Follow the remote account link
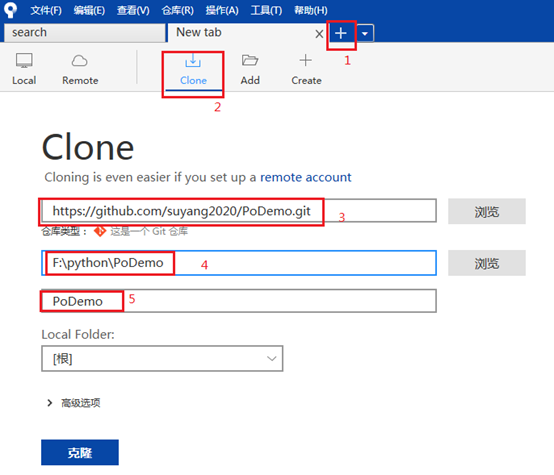Image resolution: width=554 pixels, height=475 pixels. point(306,177)
